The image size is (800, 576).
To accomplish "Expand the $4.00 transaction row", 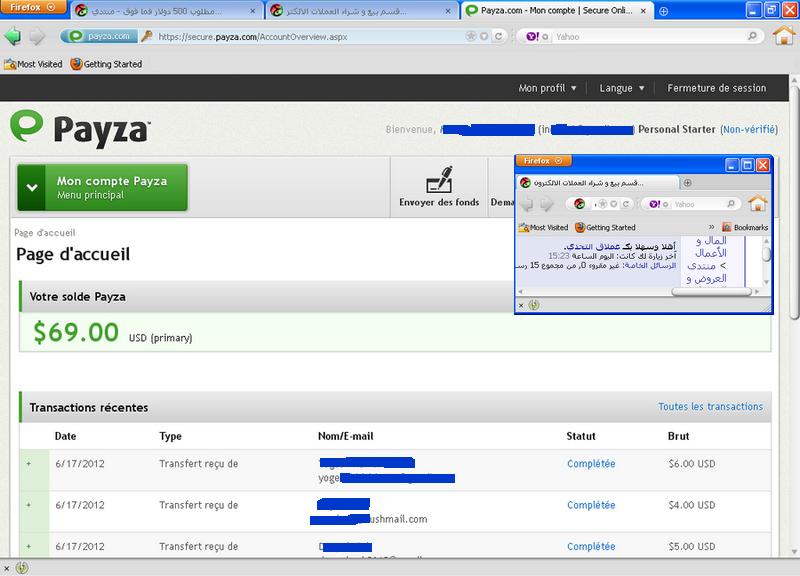I will 29,505.
